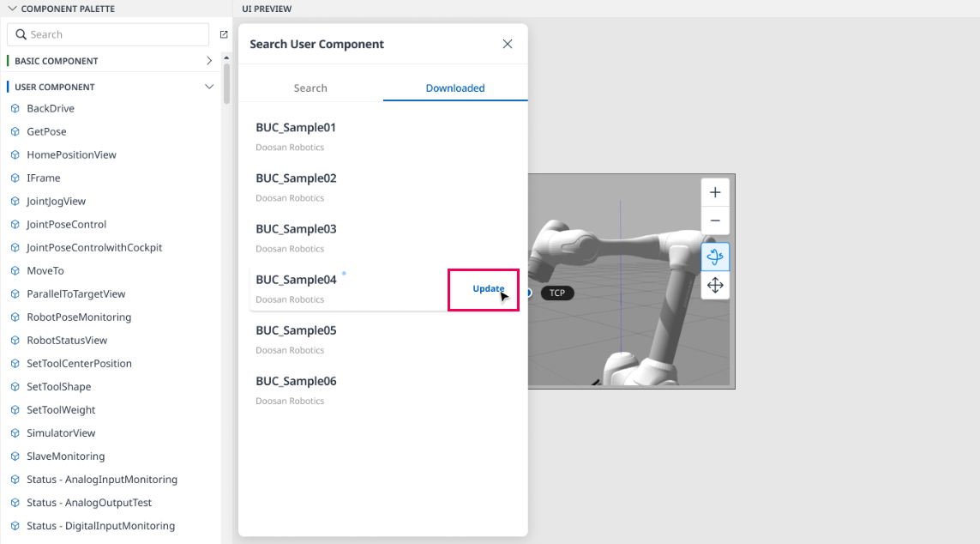Click the BackDrive component cube icon
The width and height of the screenshot is (980, 544).
pyautogui.click(x=15, y=109)
